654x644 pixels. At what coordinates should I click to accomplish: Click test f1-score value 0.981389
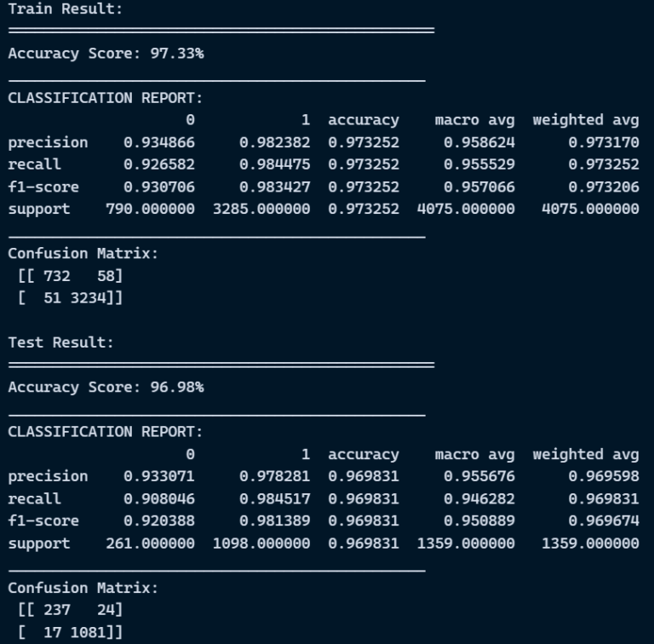pyautogui.click(x=274, y=521)
